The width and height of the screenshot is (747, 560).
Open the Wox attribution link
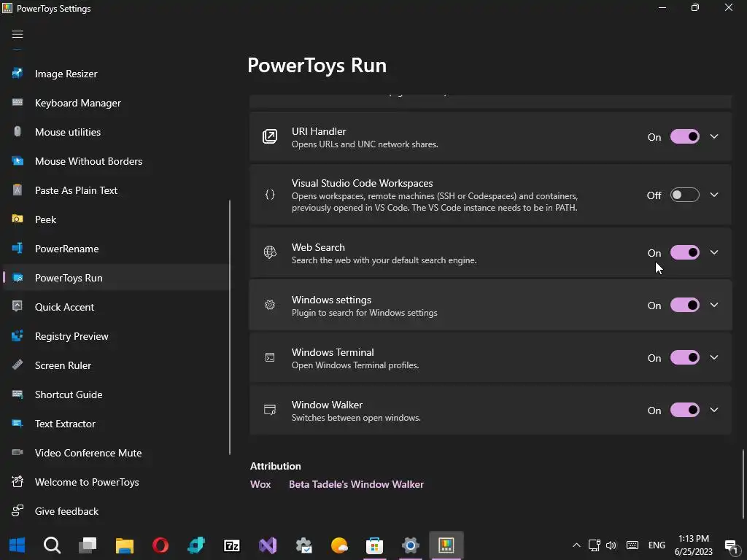click(260, 484)
